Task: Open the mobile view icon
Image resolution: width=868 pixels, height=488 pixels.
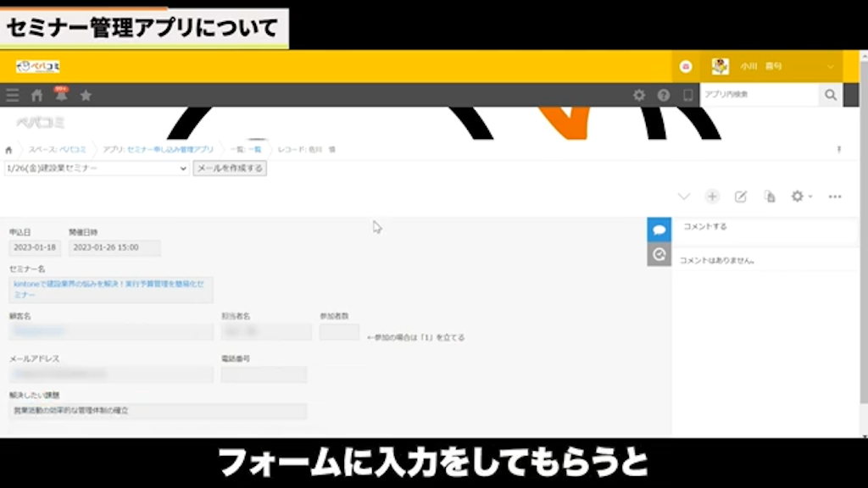Action: tap(687, 95)
